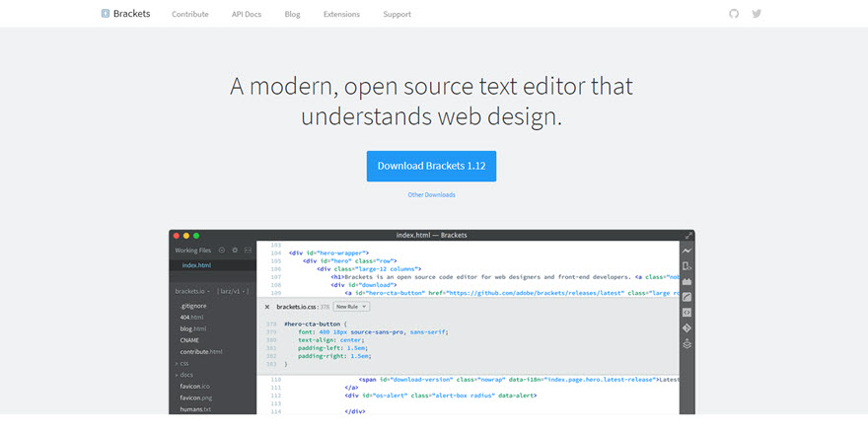This screenshot has height=434, width=868.
Task: Click the Live Preview lightning bolt icon
Action: (687, 251)
